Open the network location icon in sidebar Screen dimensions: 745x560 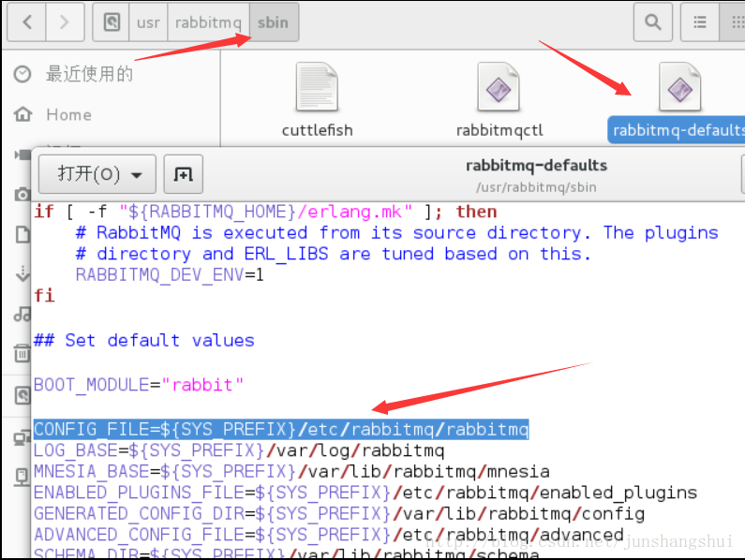22,478
